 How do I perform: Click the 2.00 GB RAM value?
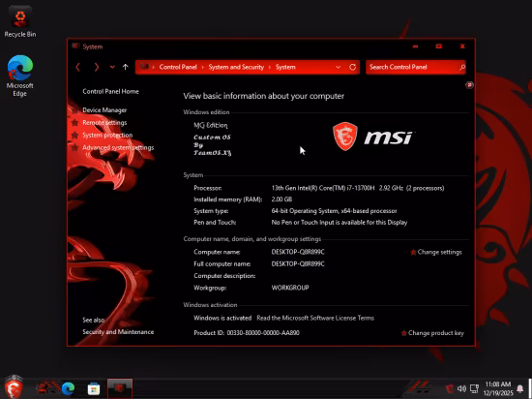(x=281, y=199)
